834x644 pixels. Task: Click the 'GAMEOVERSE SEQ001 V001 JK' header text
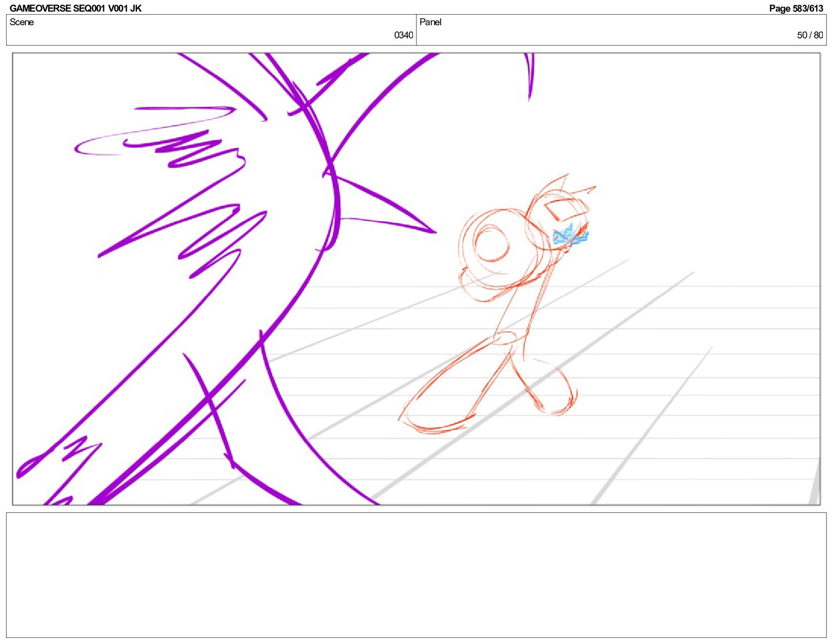click(x=75, y=8)
